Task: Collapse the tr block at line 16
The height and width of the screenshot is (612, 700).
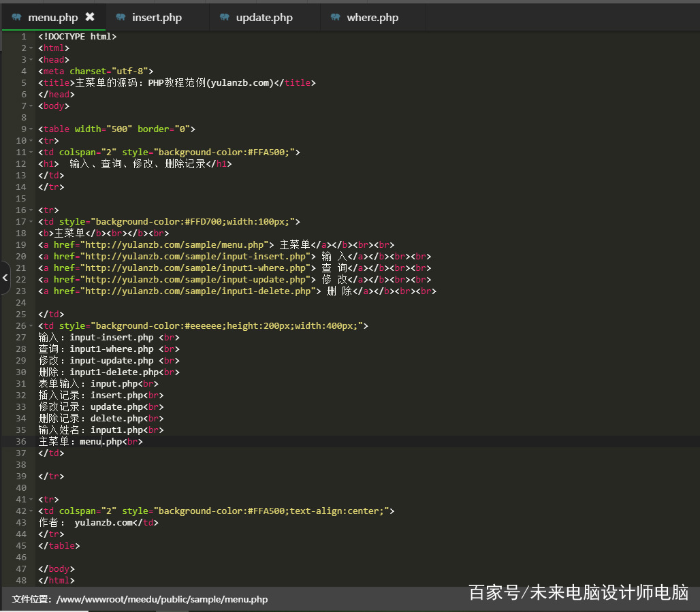Action: pyautogui.click(x=31, y=210)
